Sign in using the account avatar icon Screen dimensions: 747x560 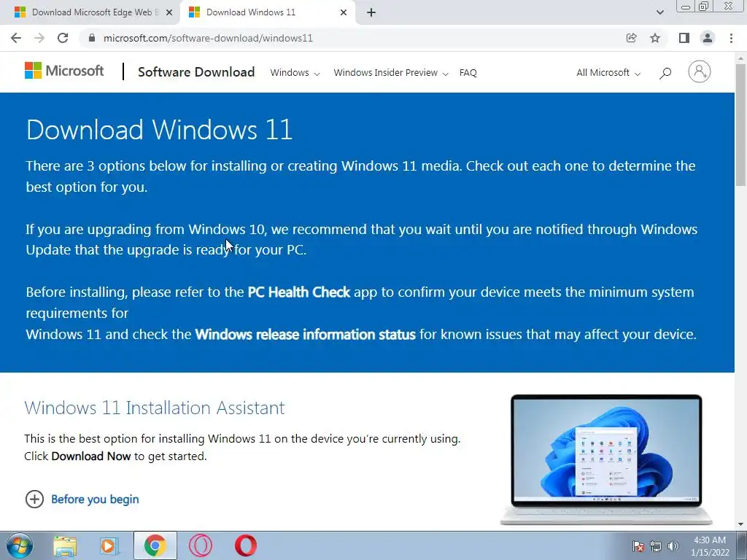(x=700, y=72)
